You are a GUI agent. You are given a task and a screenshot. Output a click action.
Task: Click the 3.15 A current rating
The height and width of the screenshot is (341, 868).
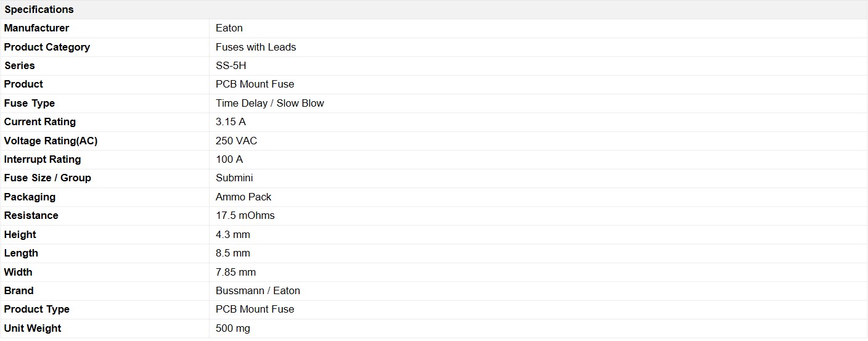click(231, 121)
